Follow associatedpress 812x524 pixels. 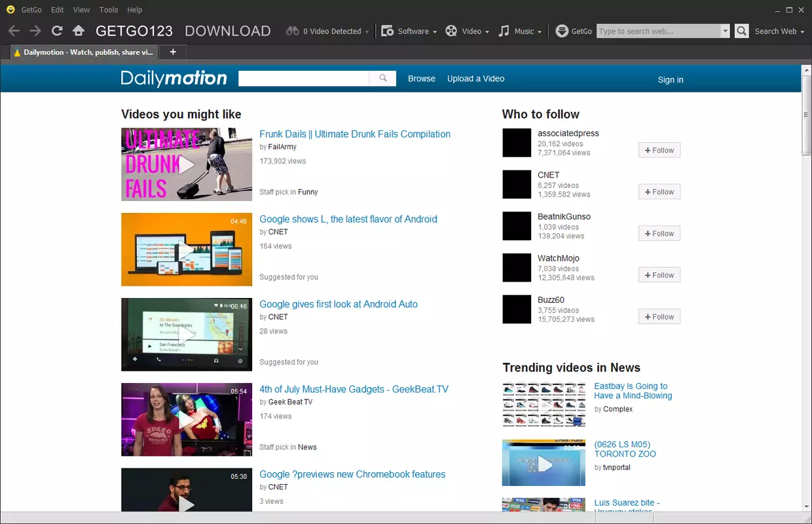[659, 150]
